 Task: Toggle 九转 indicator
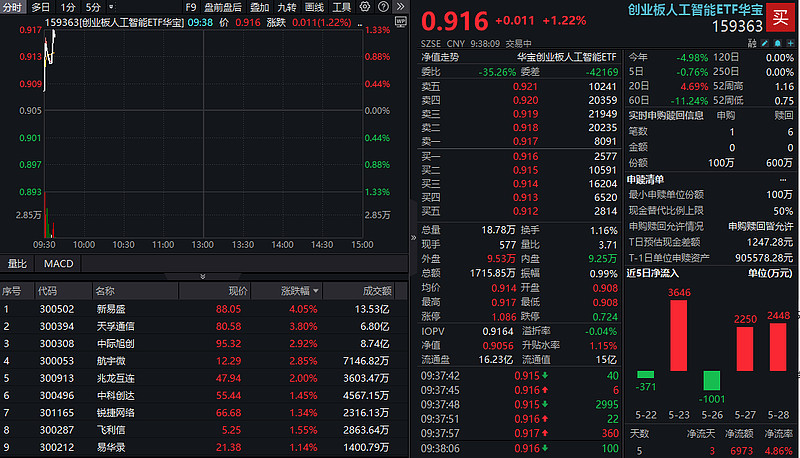[287, 7]
